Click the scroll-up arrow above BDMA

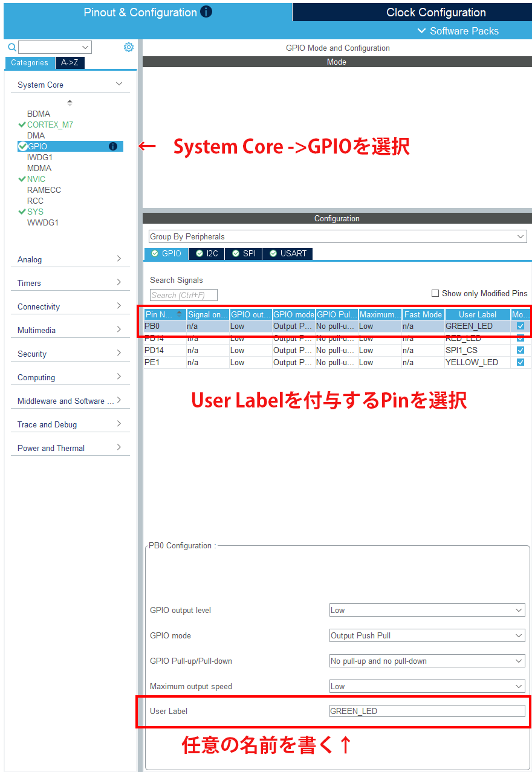[70, 101]
